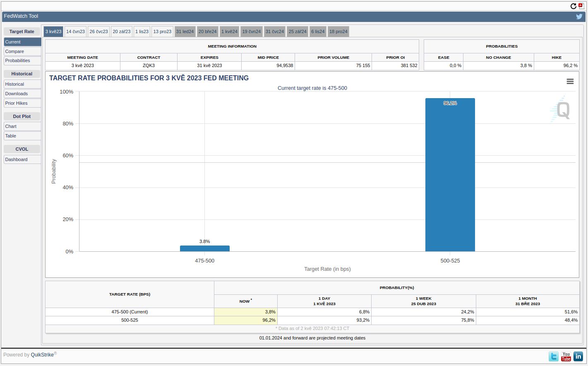The width and height of the screenshot is (588, 366).
Task: Open the Dot Plot Table item
Action: click(22, 136)
